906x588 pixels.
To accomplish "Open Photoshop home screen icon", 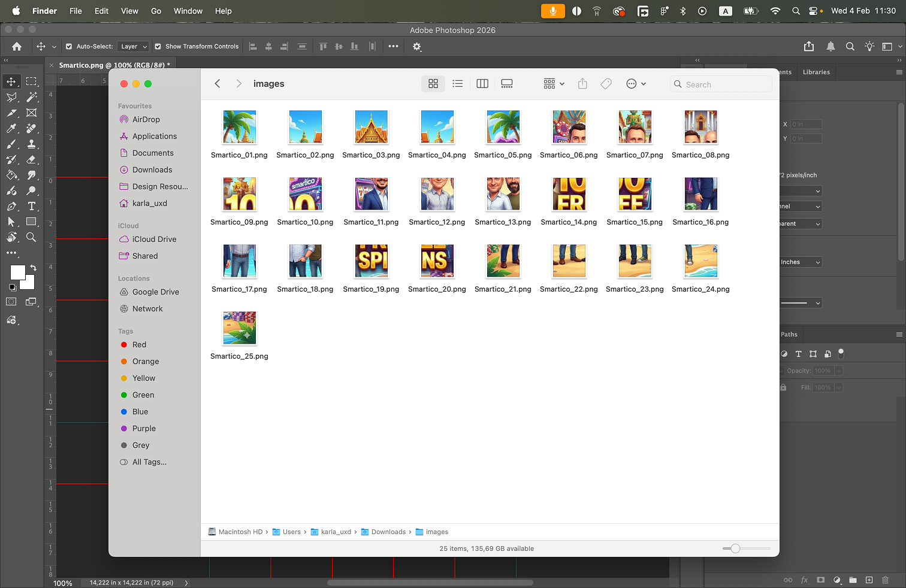I will 17,47.
